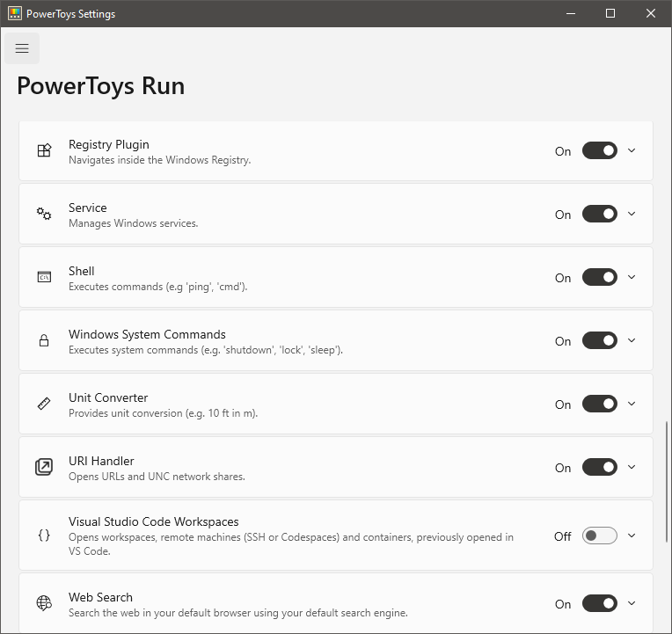Click the Service gears icon
This screenshot has height=634, width=672.
[x=44, y=214]
